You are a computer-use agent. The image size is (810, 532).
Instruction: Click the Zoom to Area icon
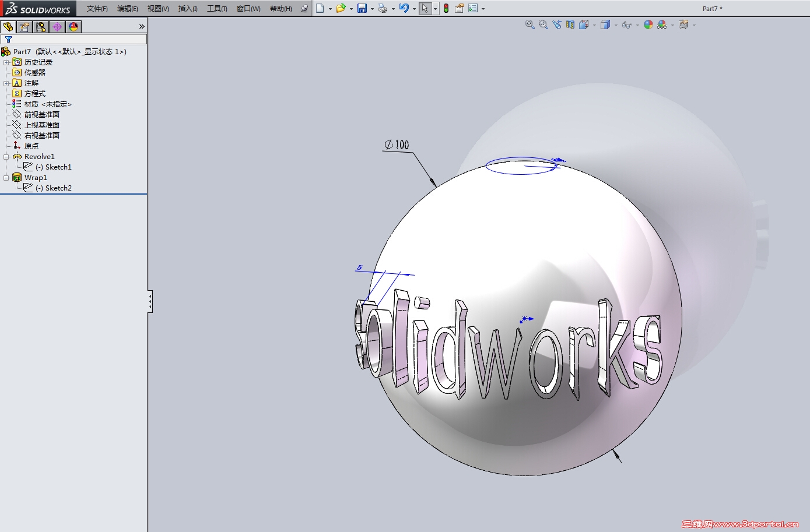[x=543, y=24]
